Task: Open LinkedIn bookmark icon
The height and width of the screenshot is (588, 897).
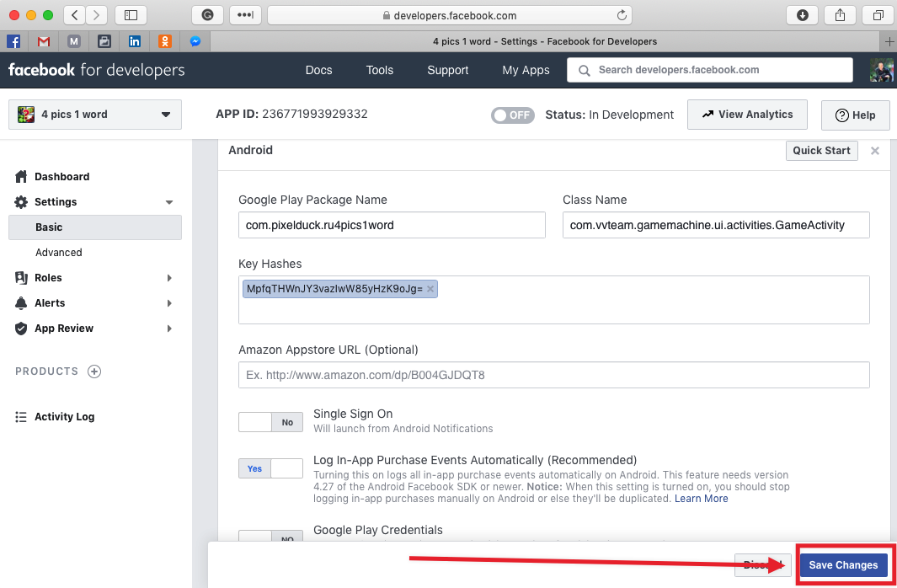Action: pos(135,41)
